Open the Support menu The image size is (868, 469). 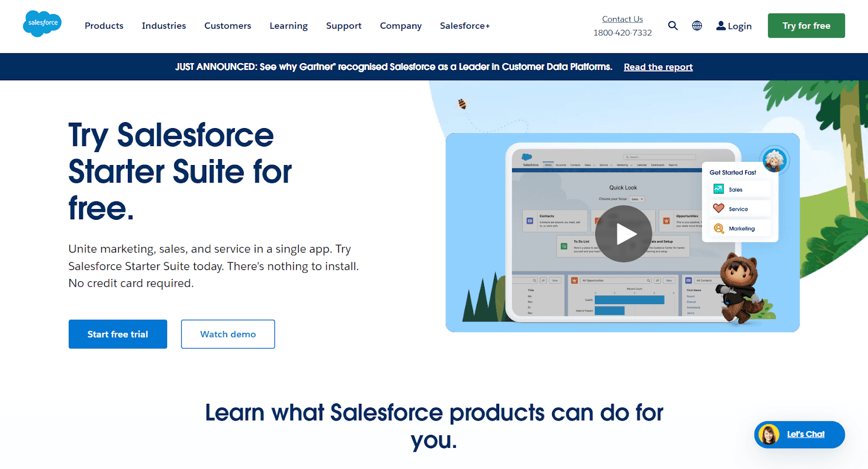344,26
